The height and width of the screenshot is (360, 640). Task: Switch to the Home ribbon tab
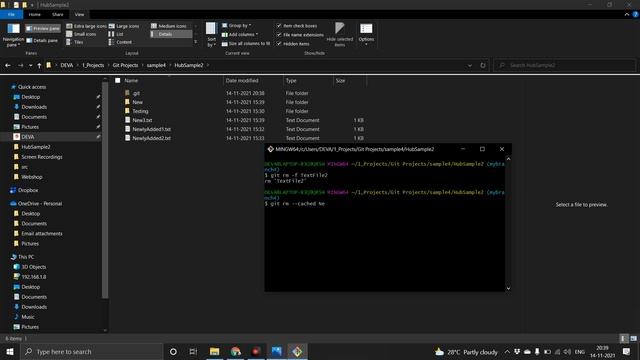tap(35, 14)
